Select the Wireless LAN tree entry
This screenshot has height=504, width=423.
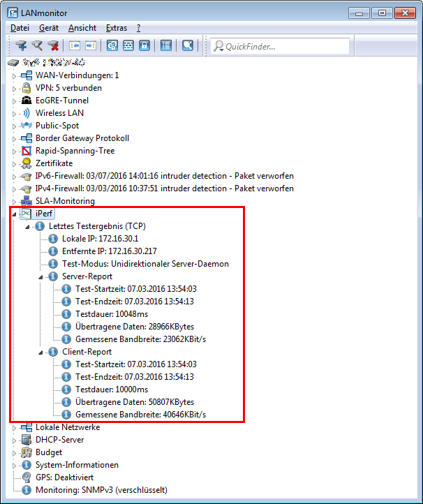pyautogui.click(x=60, y=113)
